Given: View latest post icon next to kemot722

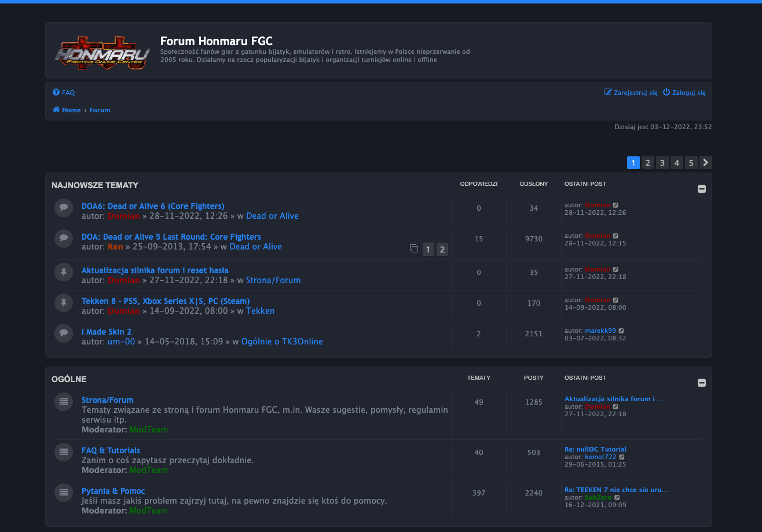Looking at the screenshot, I should pos(622,457).
